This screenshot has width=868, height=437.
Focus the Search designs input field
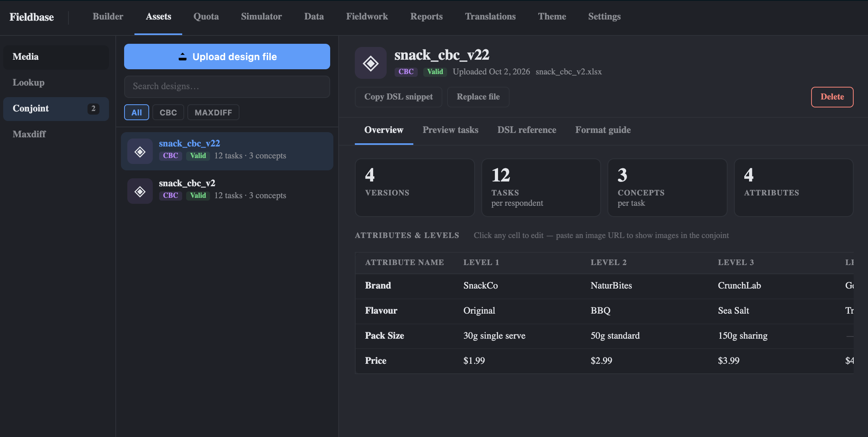[227, 86]
